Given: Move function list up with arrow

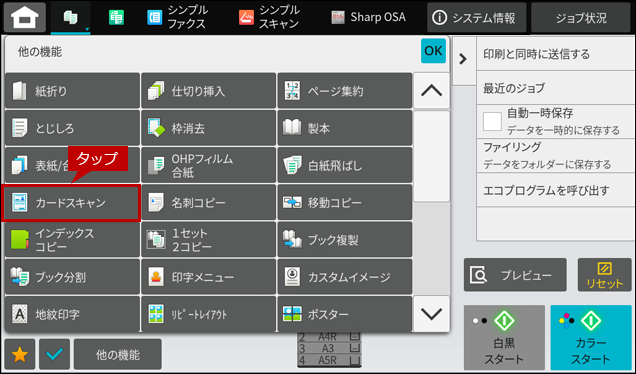Looking at the screenshot, I should click(x=432, y=90).
